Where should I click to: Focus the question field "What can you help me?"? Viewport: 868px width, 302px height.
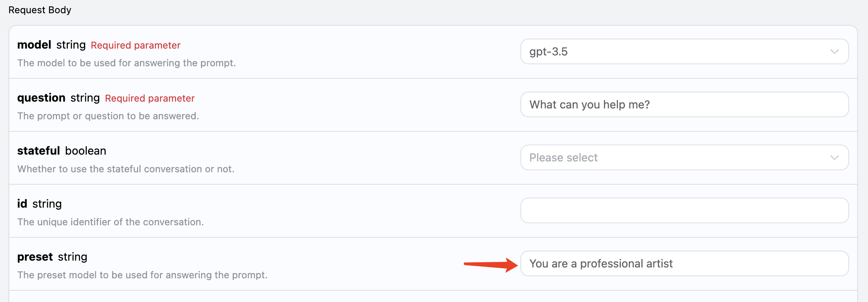(x=684, y=104)
